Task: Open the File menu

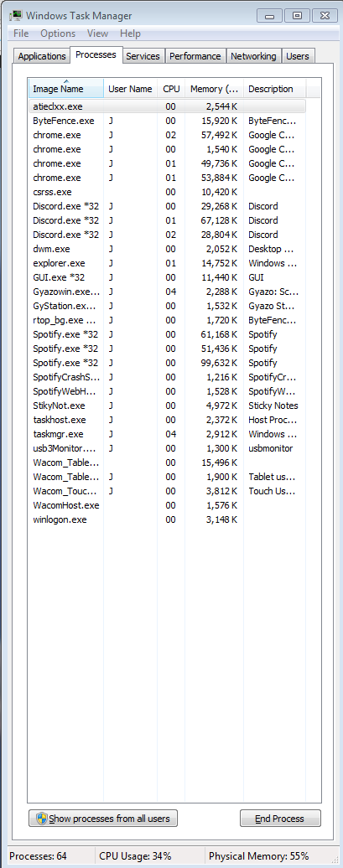Action: 21,34
